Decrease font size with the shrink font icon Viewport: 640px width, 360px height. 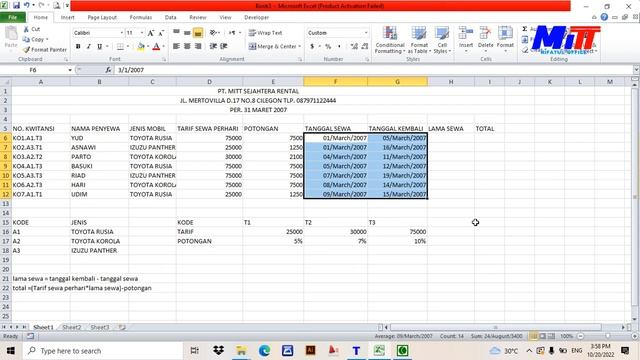point(161,33)
